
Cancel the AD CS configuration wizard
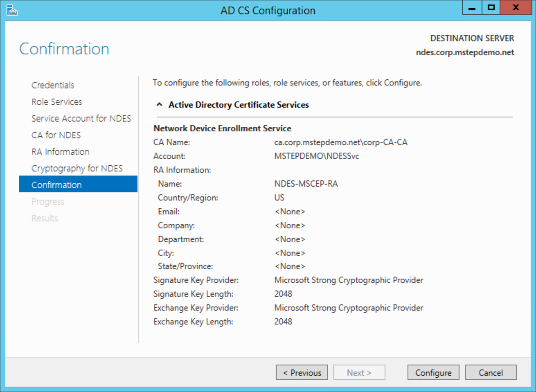coord(491,373)
